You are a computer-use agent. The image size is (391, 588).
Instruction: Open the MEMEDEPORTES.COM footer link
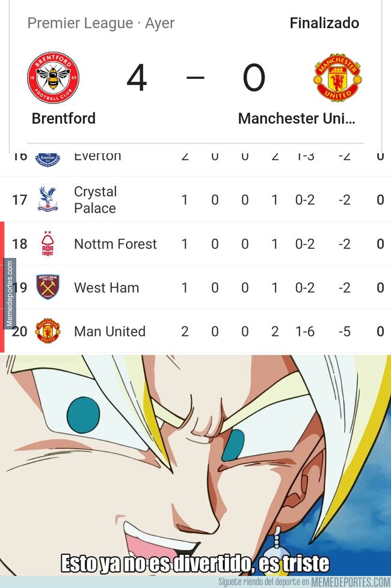pyautogui.click(x=351, y=582)
